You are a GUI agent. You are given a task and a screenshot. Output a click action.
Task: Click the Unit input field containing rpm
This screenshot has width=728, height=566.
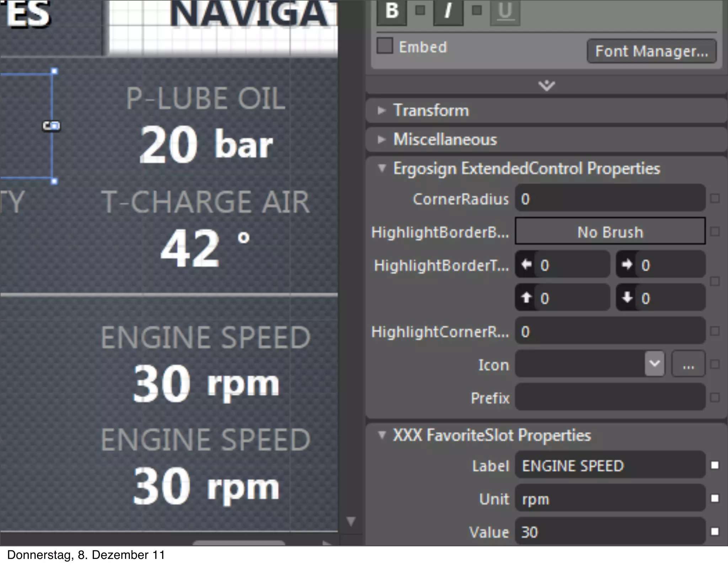click(x=610, y=498)
